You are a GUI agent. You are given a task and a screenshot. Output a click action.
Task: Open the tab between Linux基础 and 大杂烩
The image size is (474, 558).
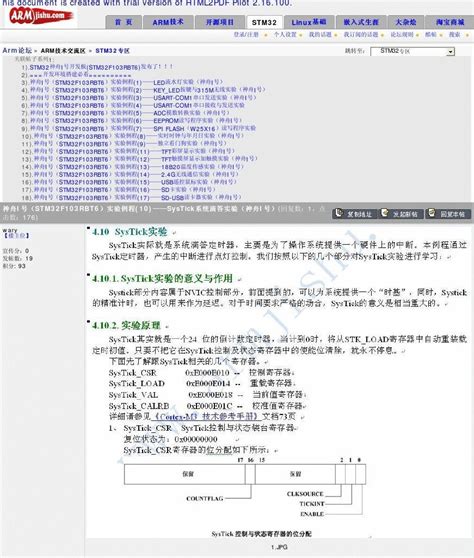pyautogui.click(x=361, y=22)
